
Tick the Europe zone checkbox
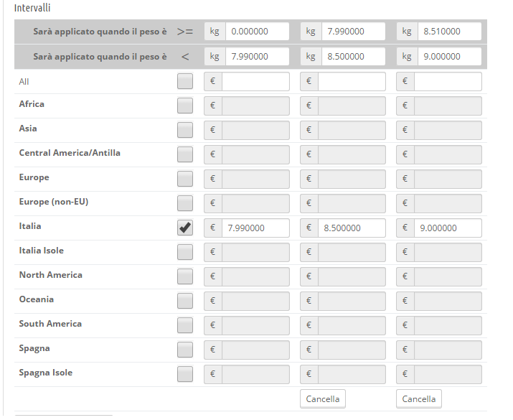coord(185,179)
